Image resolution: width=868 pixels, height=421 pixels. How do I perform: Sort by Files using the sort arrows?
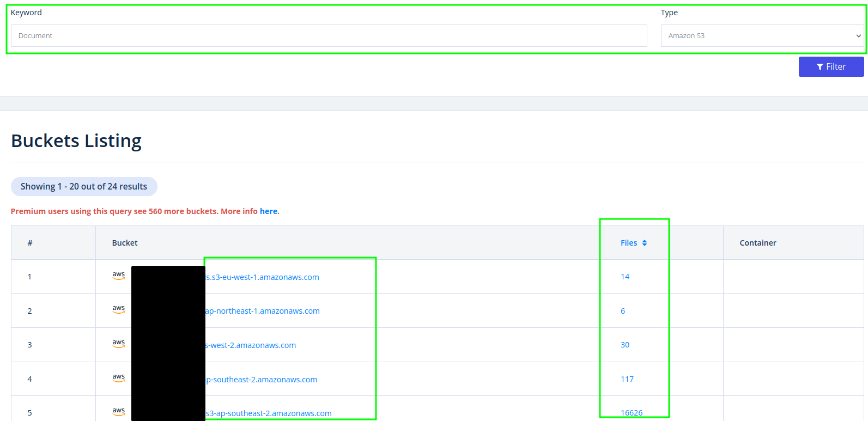coord(645,243)
